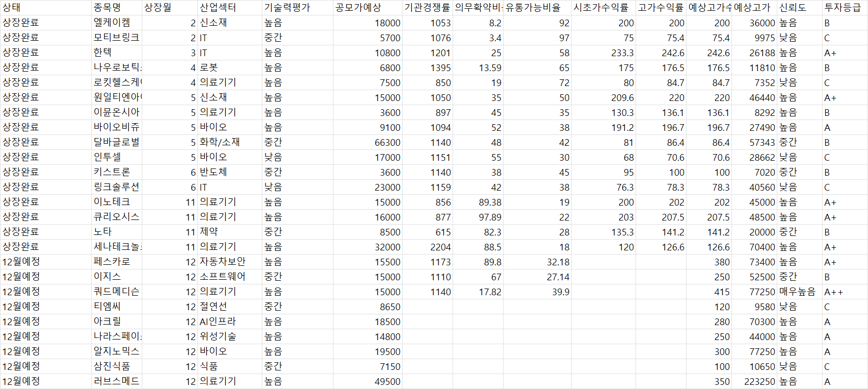Select the sector cell 'AI인프라'

click(230, 322)
